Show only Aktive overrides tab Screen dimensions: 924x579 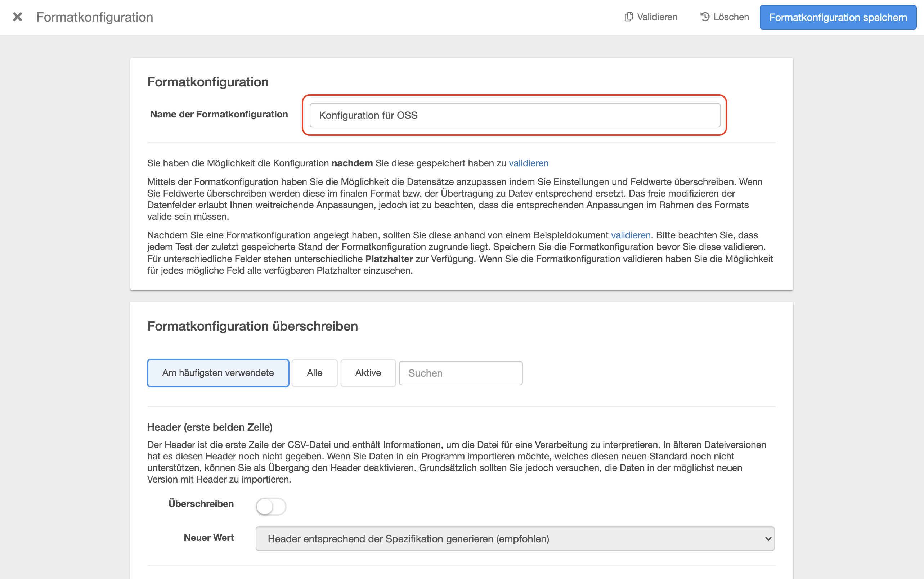[368, 373]
